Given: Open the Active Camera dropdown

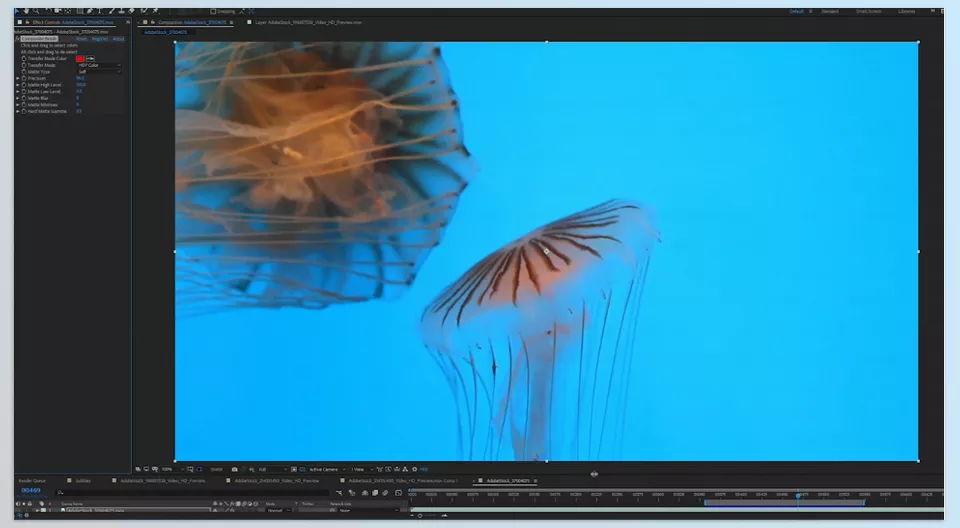Looking at the screenshot, I should pos(327,469).
